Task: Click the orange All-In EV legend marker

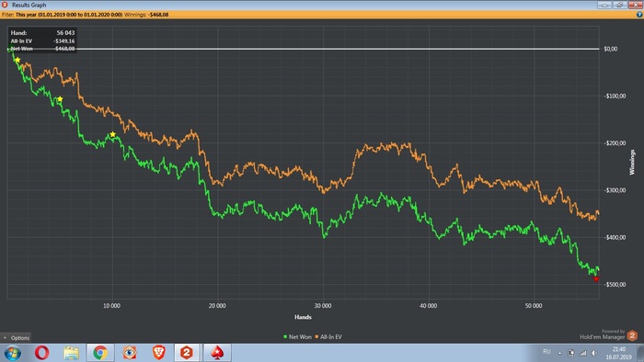Action: pos(316,337)
